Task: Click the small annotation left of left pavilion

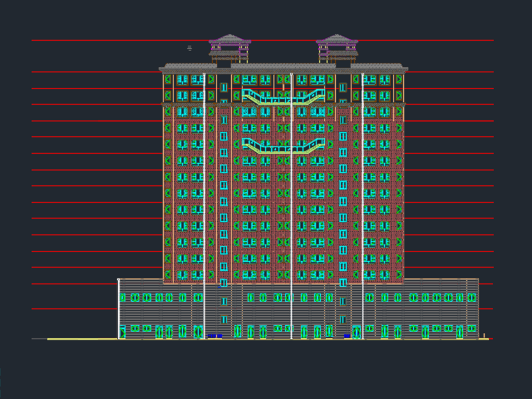Action: [190, 48]
